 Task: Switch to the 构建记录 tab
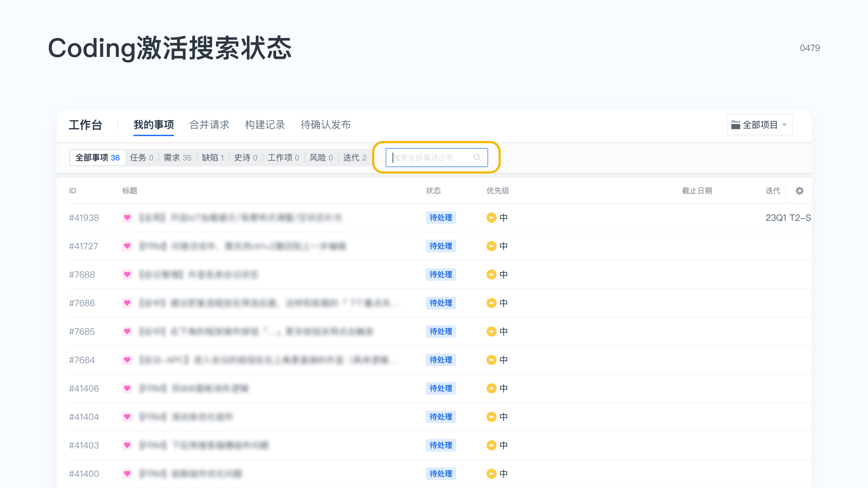265,125
